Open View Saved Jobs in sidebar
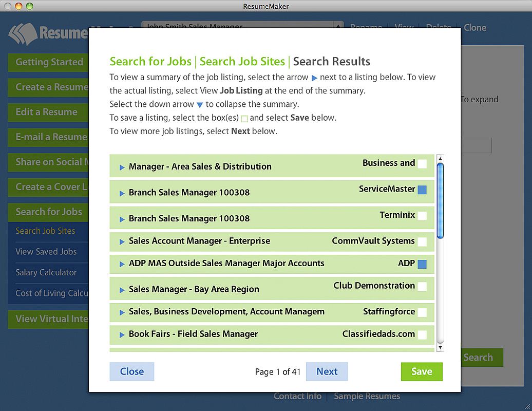532x411 pixels. pyautogui.click(x=46, y=252)
